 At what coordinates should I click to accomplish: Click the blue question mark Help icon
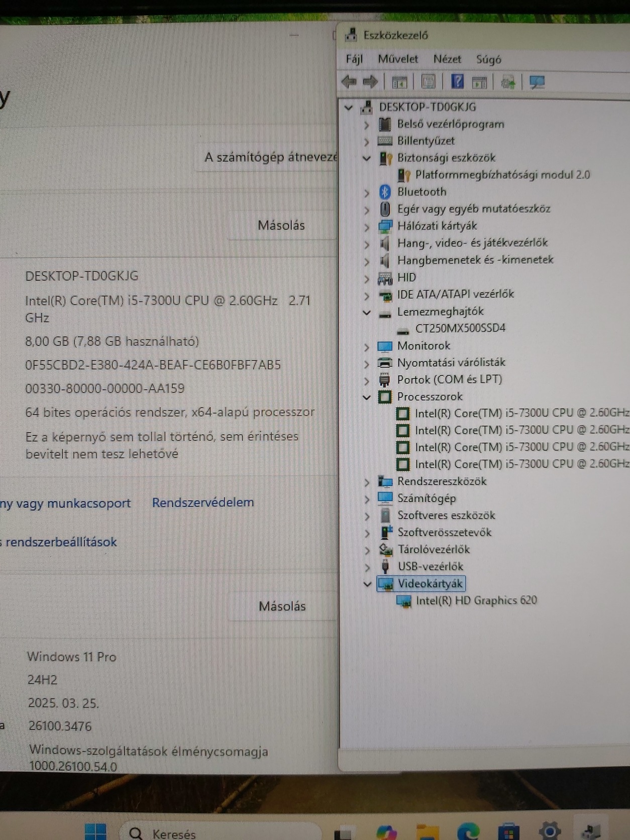[x=457, y=81]
